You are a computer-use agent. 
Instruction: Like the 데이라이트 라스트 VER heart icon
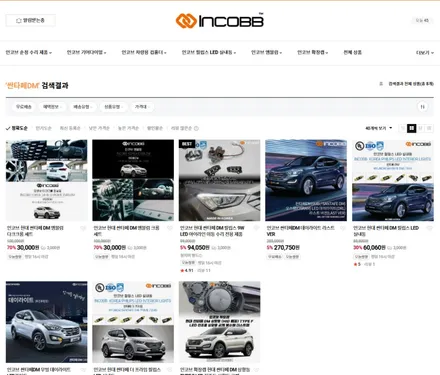[343, 228]
